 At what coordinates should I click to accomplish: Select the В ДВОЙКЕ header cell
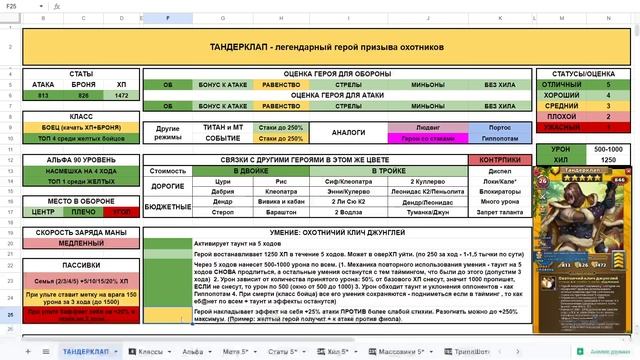(251, 171)
